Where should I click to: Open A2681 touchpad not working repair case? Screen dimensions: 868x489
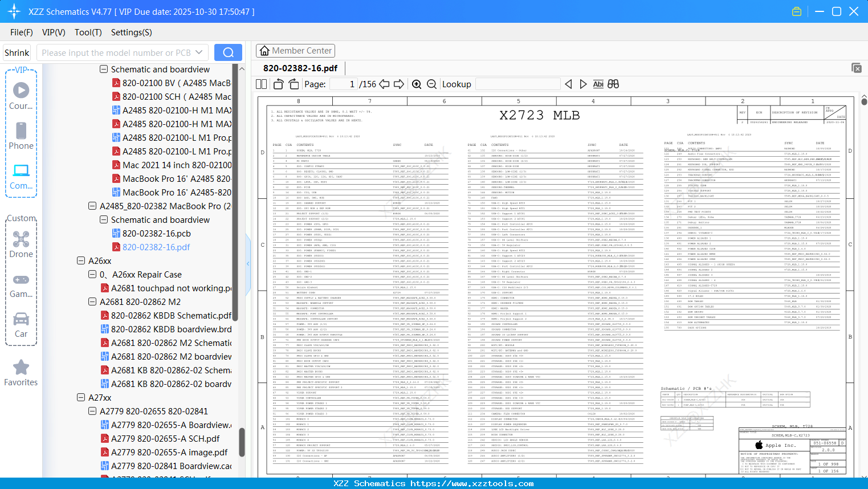(x=166, y=288)
